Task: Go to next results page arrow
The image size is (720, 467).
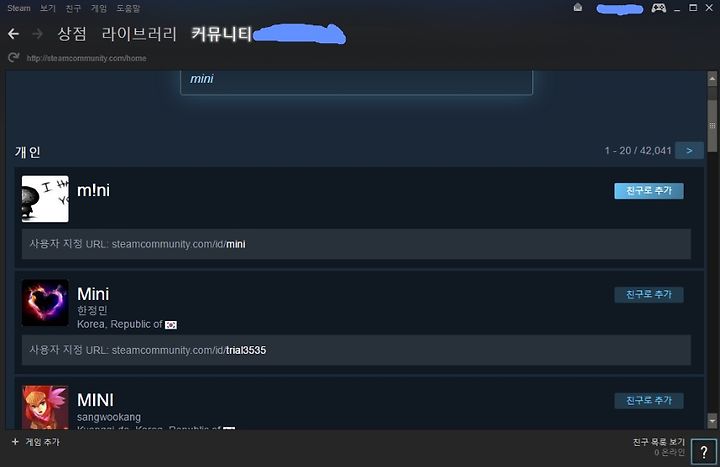Action: click(x=689, y=151)
